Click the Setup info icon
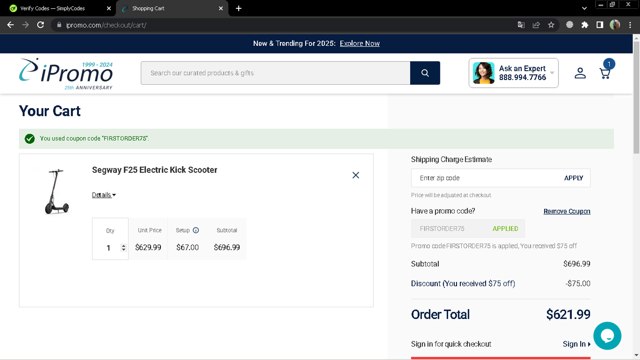 [196, 230]
